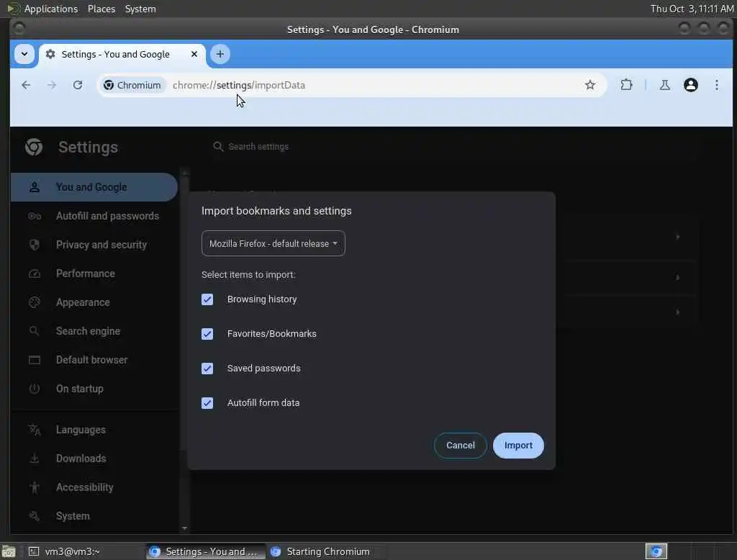Image resolution: width=737 pixels, height=560 pixels.
Task: Click the translate icon for Languages
Action: (x=35, y=430)
